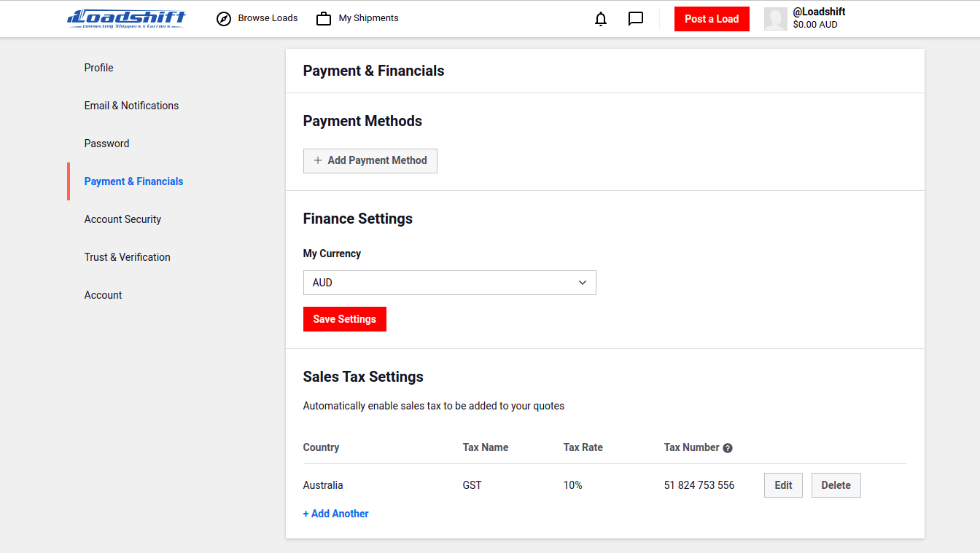This screenshot has width=980, height=553.
Task: Click the Loadshift logo
Action: pos(125,18)
